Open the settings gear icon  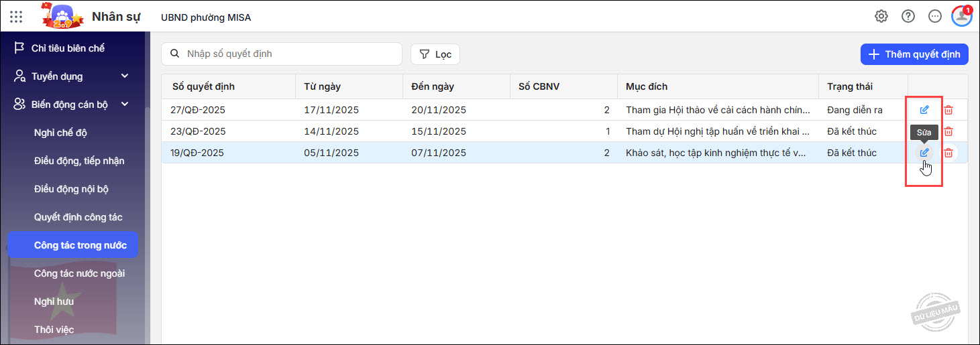tap(881, 17)
